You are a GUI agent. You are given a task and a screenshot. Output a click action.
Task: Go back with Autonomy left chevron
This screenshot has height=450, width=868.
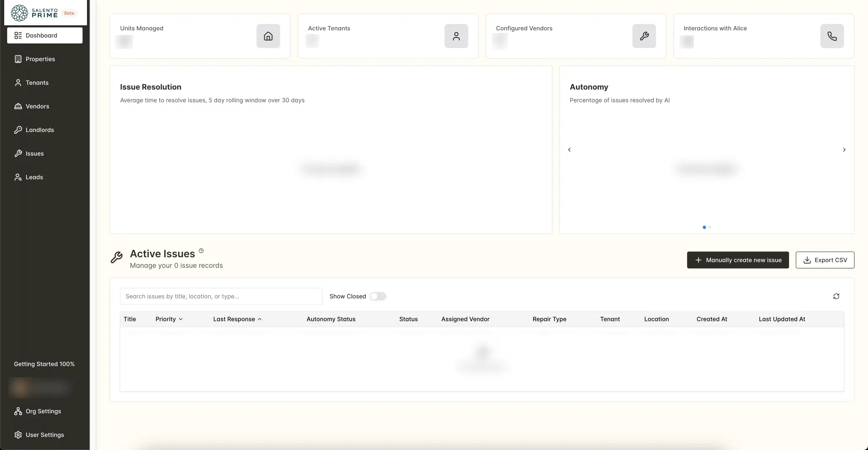tap(569, 150)
